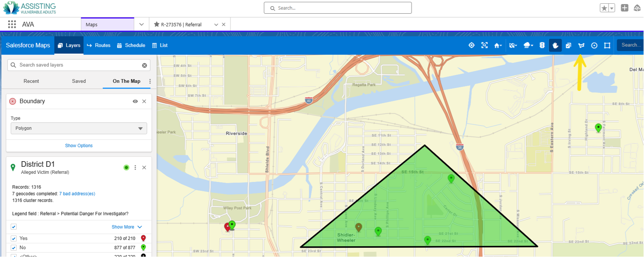Toggle the green District D1 visibility dot

tap(126, 167)
